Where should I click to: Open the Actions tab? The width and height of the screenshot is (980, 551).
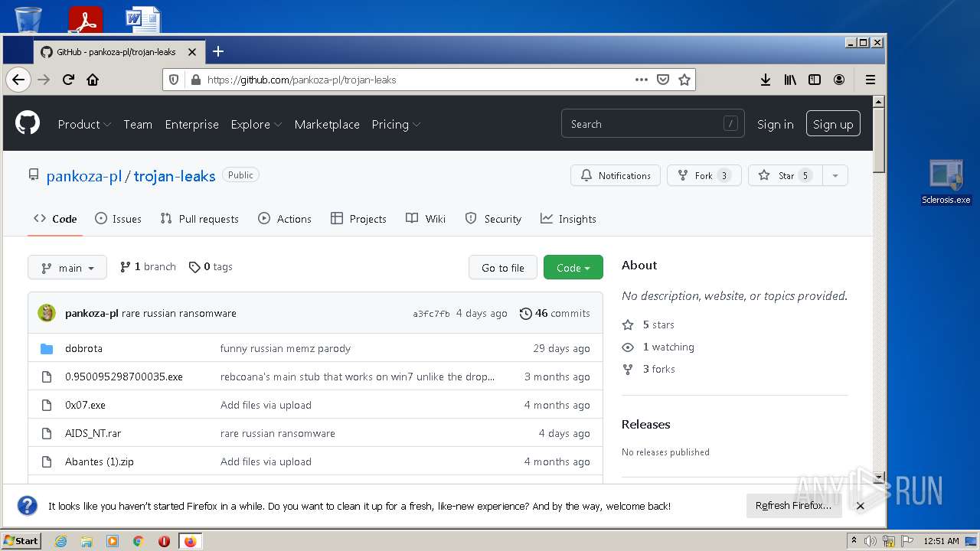click(x=285, y=219)
